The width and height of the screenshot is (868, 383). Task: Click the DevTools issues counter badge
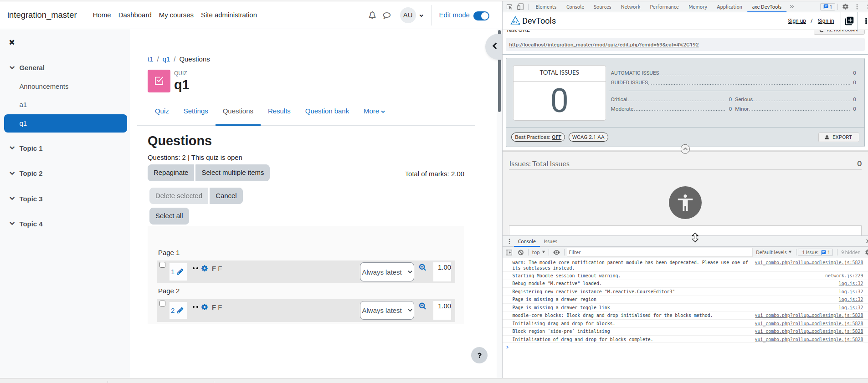point(827,7)
